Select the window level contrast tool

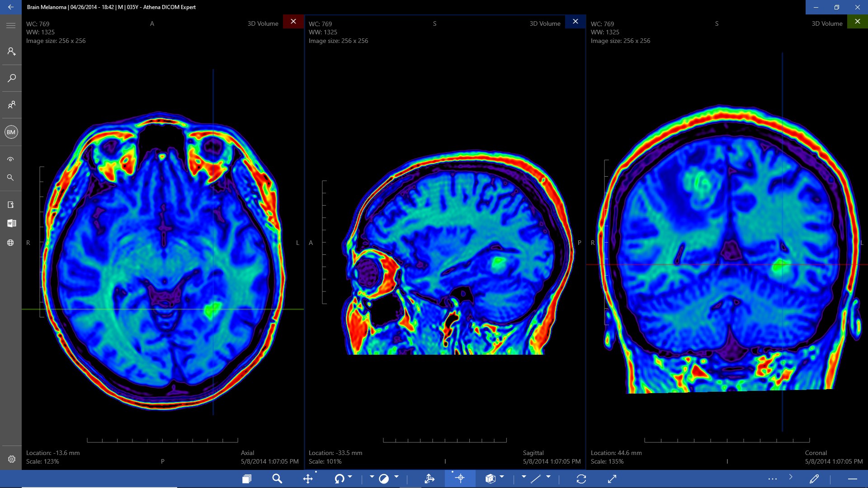(384, 479)
